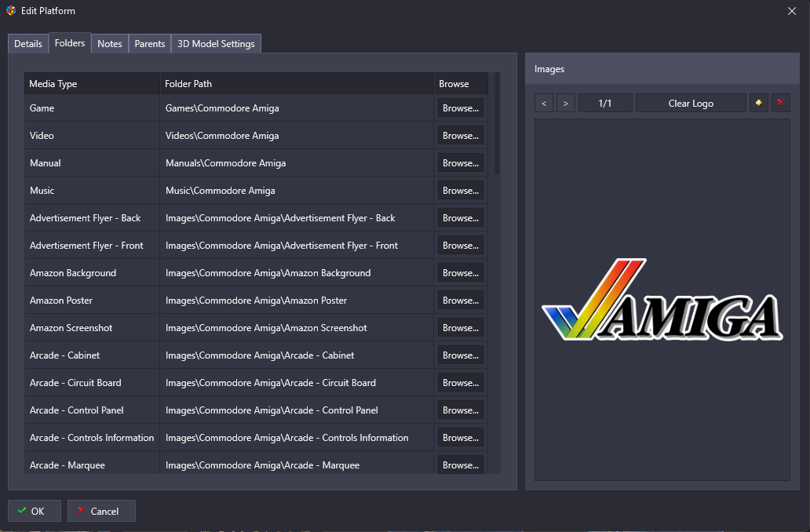Select the Manual media type cell
Viewport: 810px width, 532px height.
pos(92,162)
